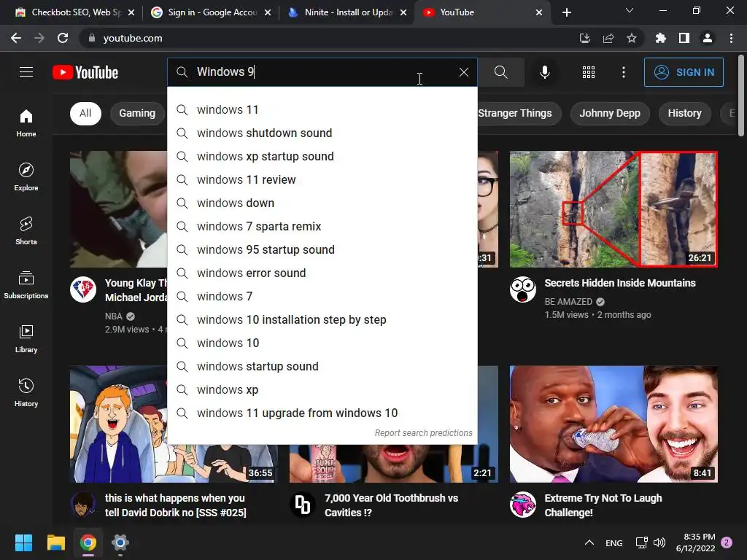Image resolution: width=747 pixels, height=560 pixels.
Task: Select Johnny Depp filter chip
Action: pyautogui.click(x=610, y=113)
